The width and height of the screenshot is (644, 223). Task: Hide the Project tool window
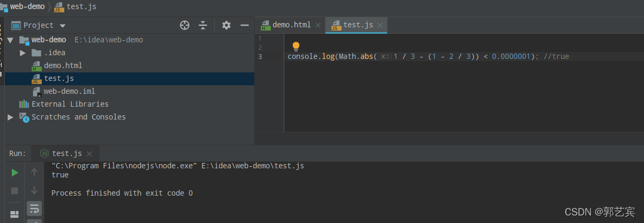pyautogui.click(x=245, y=25)
